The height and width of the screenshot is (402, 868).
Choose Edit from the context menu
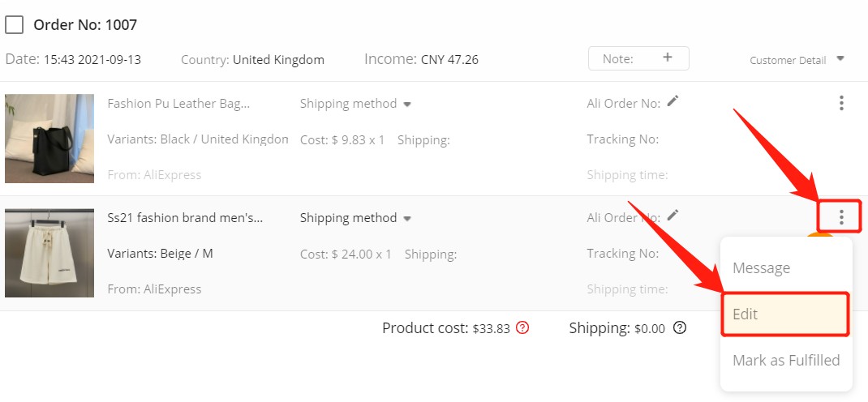(786, 314)
